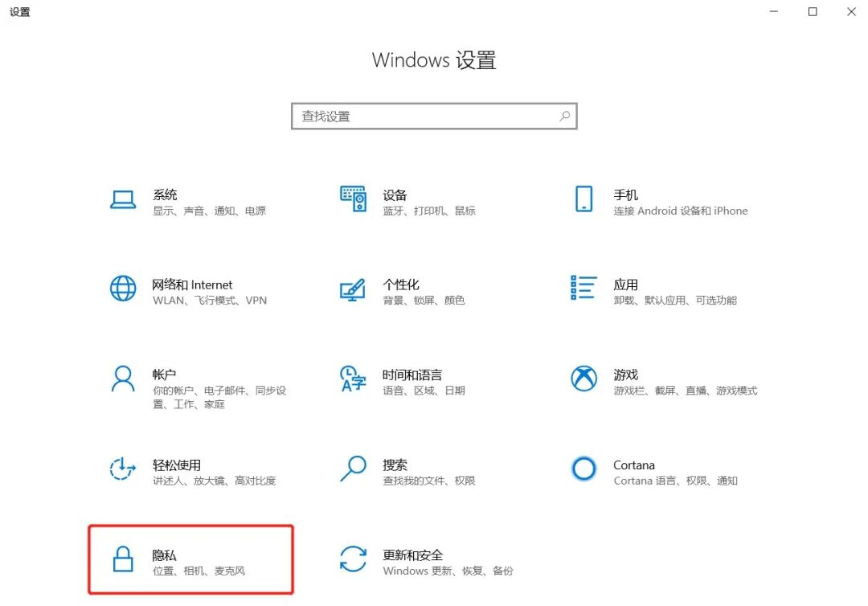Click the 设置 window title text

(x=20, y=11)
